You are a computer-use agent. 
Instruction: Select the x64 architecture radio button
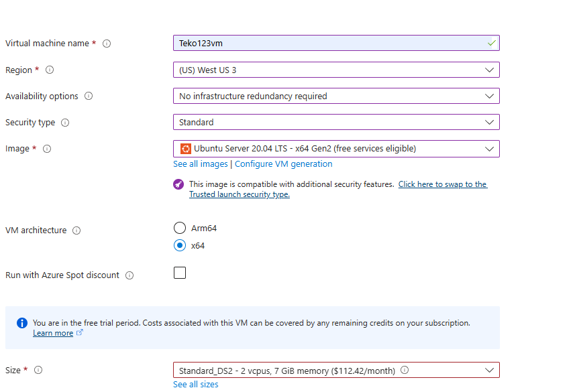[x=180, y=245]
